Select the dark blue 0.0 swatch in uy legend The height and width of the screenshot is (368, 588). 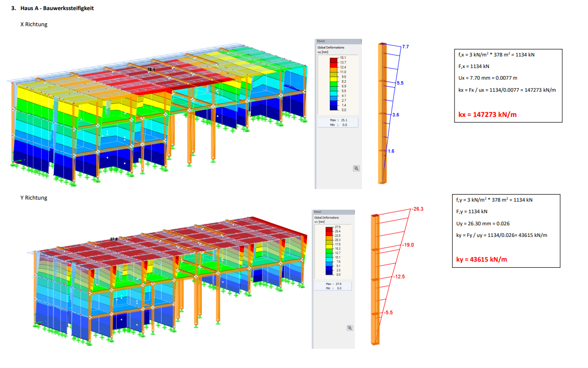(330, 273)
